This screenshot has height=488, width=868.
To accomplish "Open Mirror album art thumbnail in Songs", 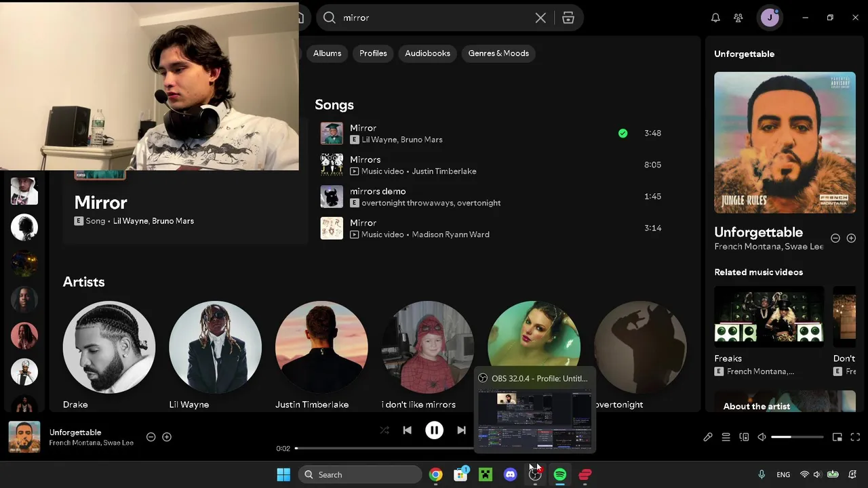I will (x=332, y=134).
